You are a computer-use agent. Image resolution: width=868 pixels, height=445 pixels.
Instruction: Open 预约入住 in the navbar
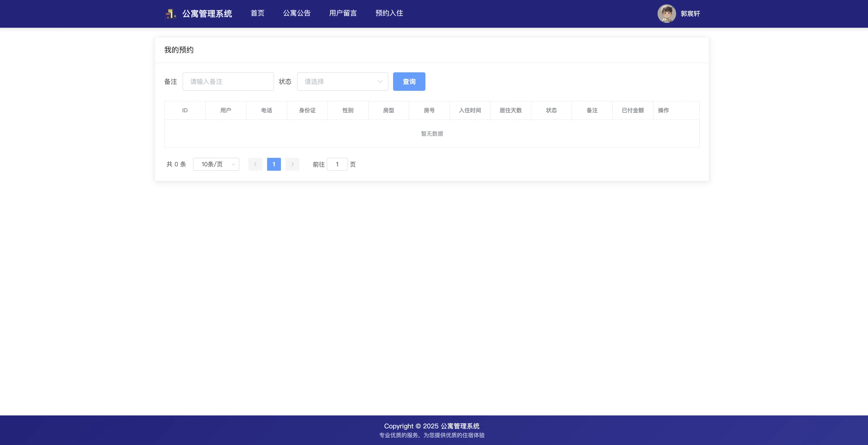[389, 13]
